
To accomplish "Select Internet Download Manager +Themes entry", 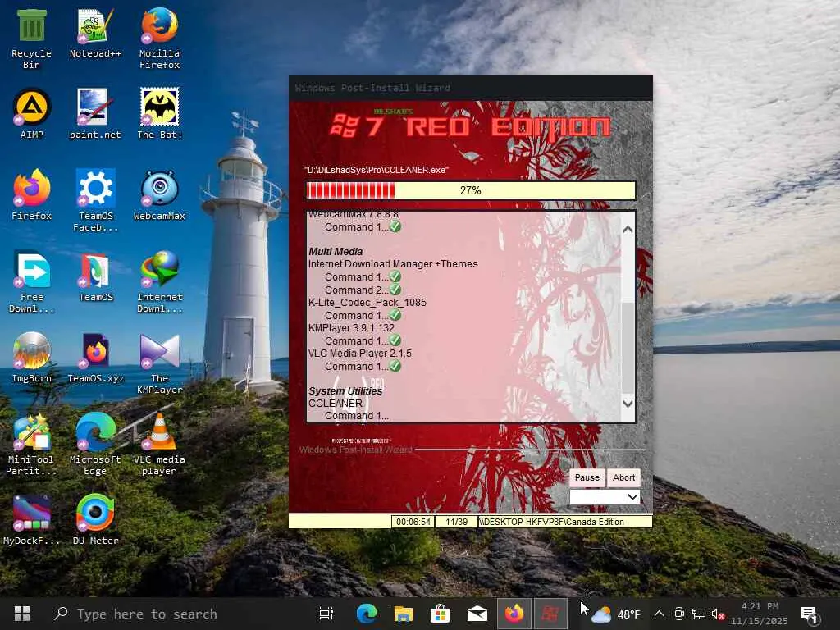I will tap(393, 264).
